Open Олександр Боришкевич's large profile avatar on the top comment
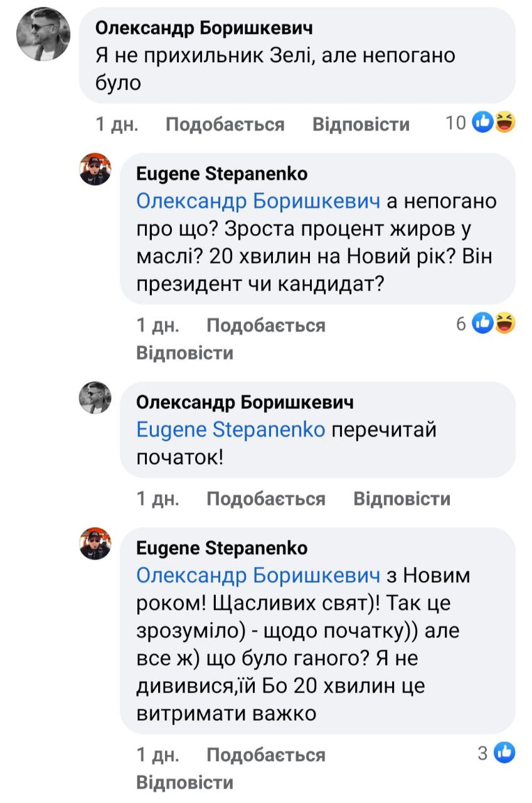This screenshot has width=532, height=803. point(43,36)
